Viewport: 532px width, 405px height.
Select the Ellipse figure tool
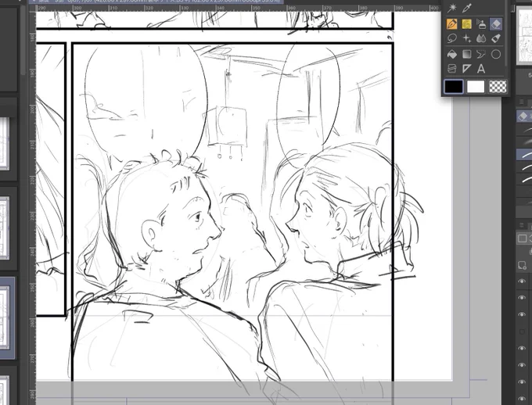[496, 54]
